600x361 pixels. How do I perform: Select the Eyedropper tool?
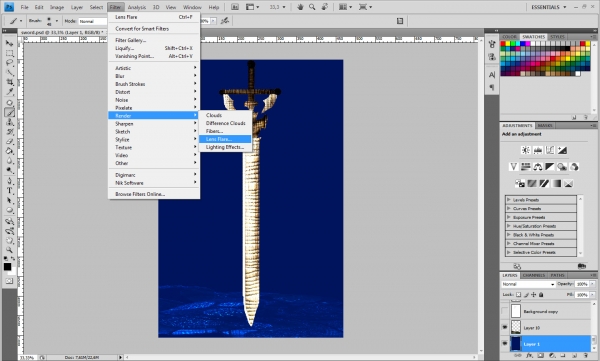(10, 92)
